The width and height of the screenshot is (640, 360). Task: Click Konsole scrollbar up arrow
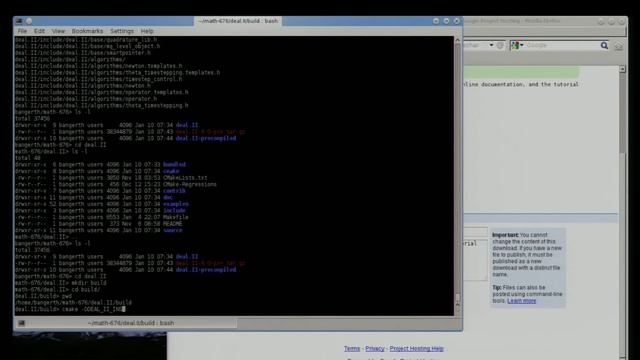pos(458,40)
